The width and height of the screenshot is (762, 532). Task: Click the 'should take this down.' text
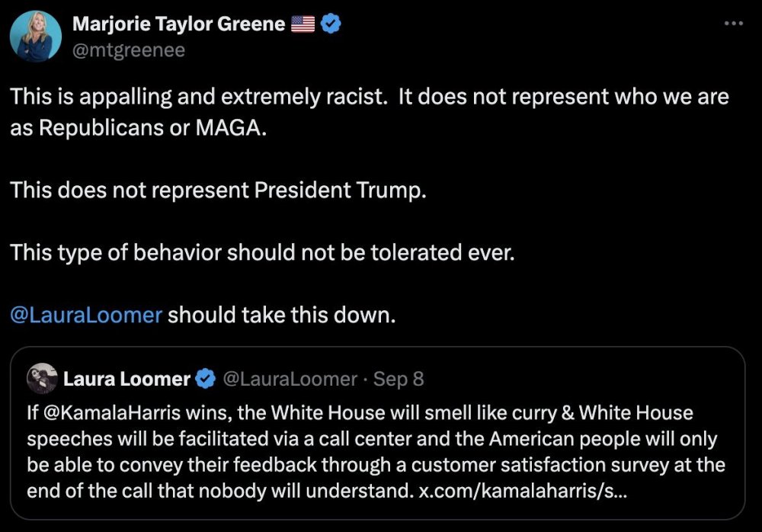(282, 314)
